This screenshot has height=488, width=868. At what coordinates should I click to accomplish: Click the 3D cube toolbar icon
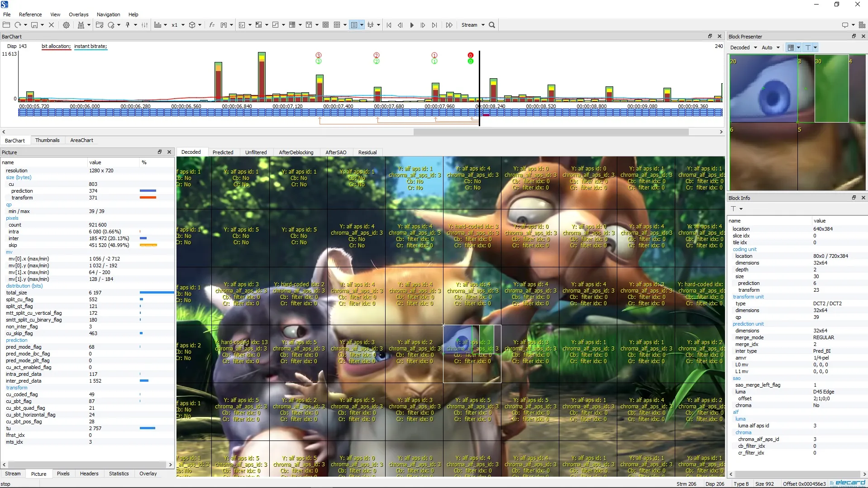(x=192, y=25)
